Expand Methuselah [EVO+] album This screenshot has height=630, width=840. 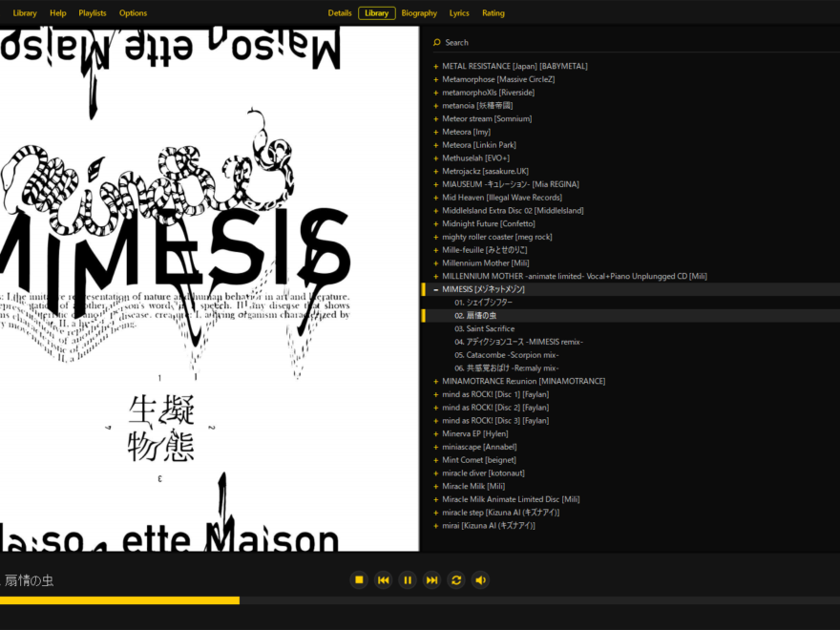click(436, 158)
